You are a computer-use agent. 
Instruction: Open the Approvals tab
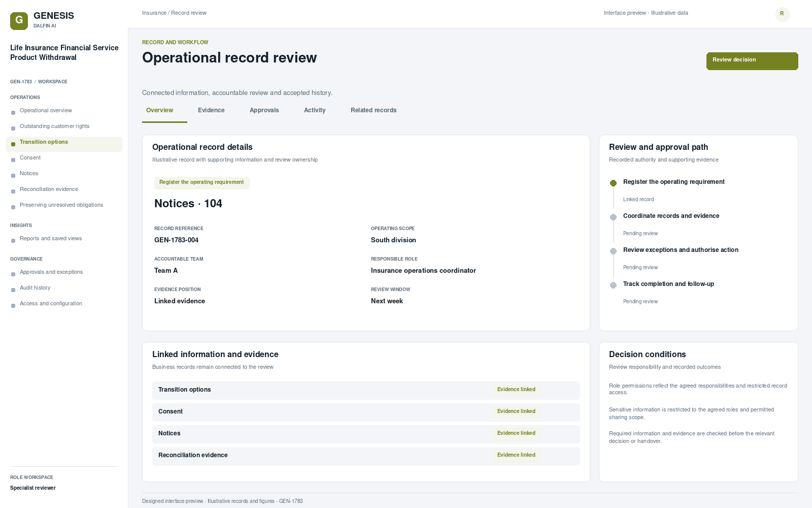click(264, 110)
